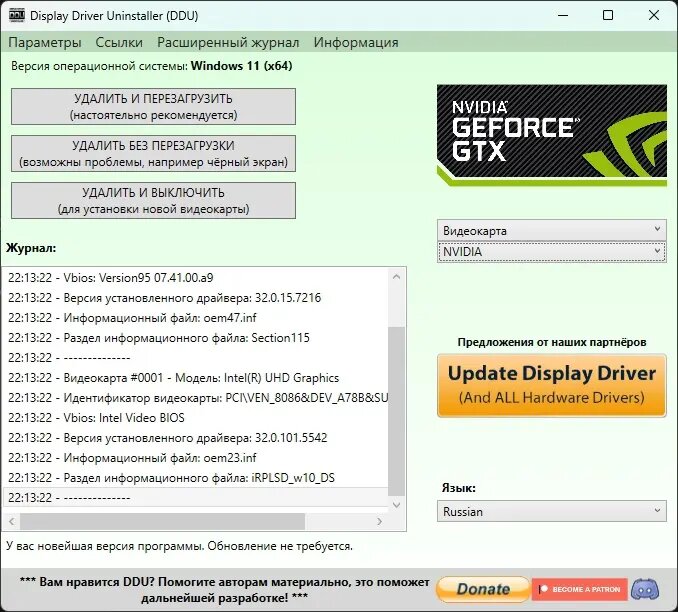Open the Информация menu

tap(356, 42)
